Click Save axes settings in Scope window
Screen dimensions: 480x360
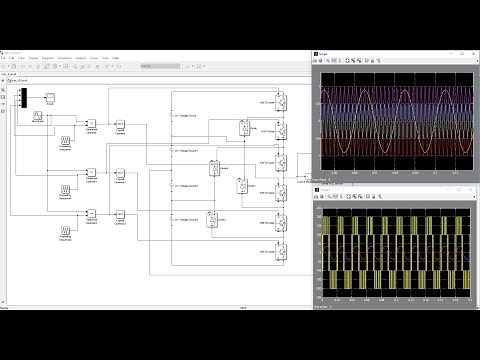click(353, 61)
